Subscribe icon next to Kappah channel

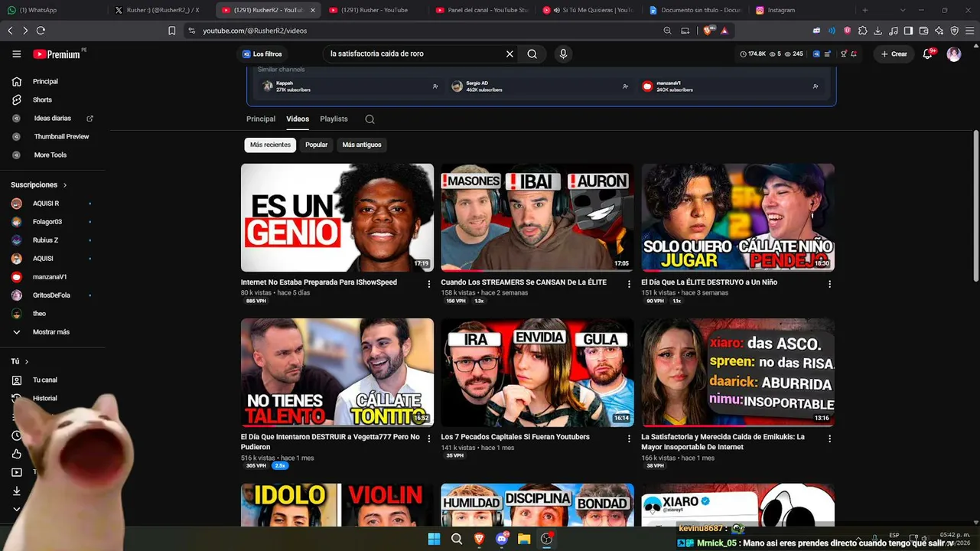[x=435, y=86]
